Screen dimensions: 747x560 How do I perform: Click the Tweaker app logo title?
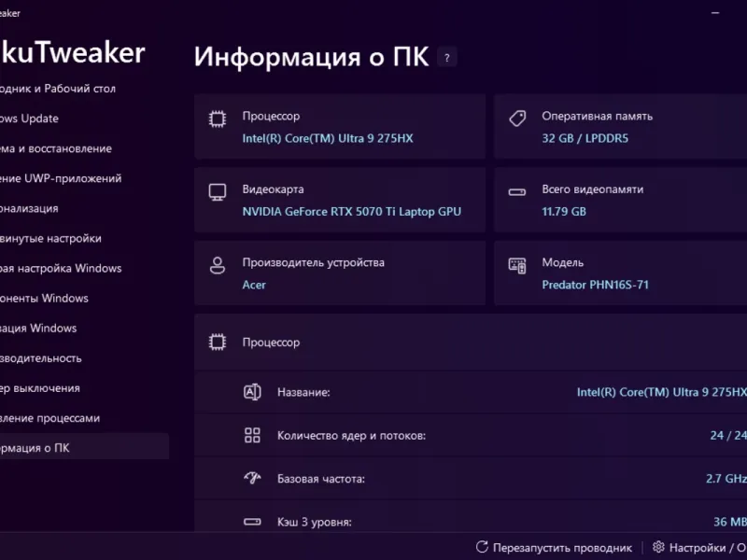point(73,52)
